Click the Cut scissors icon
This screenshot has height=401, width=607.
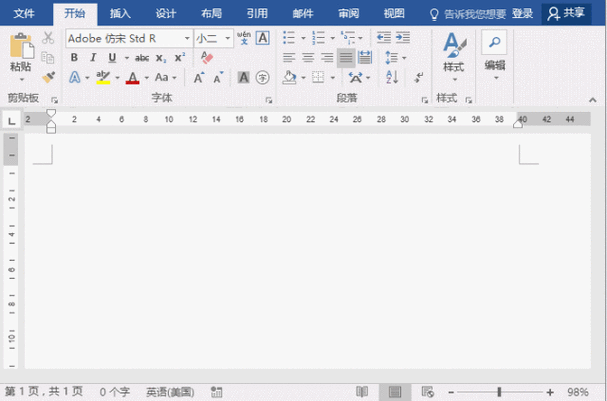(x=48, y=38)
